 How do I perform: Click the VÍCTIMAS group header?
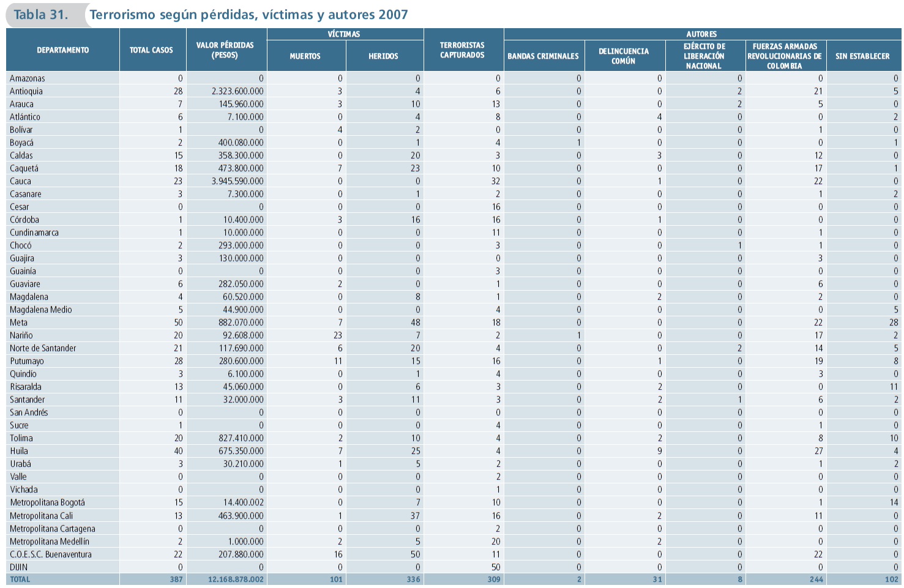344,34
